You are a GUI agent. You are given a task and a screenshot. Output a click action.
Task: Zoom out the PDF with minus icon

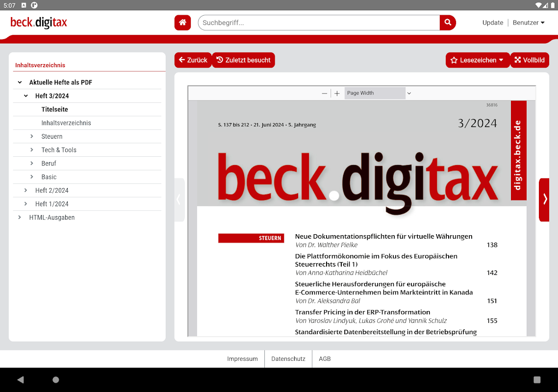point(324,93)
